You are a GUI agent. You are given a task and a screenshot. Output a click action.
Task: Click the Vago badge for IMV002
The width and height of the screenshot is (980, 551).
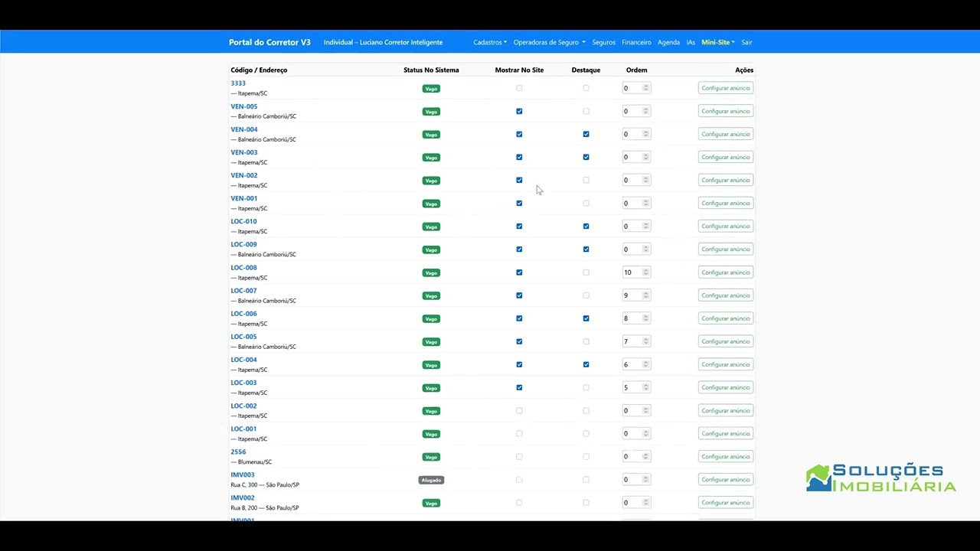click(431, 503)
